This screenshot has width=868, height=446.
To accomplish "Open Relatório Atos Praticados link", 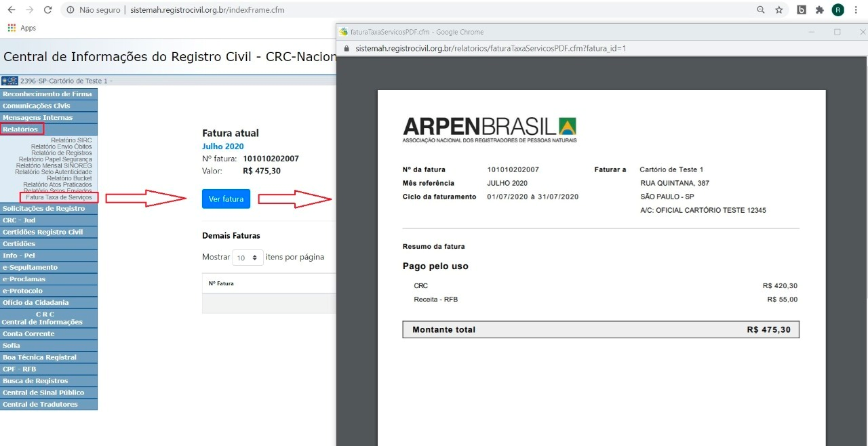I will (x=58, y=184).
